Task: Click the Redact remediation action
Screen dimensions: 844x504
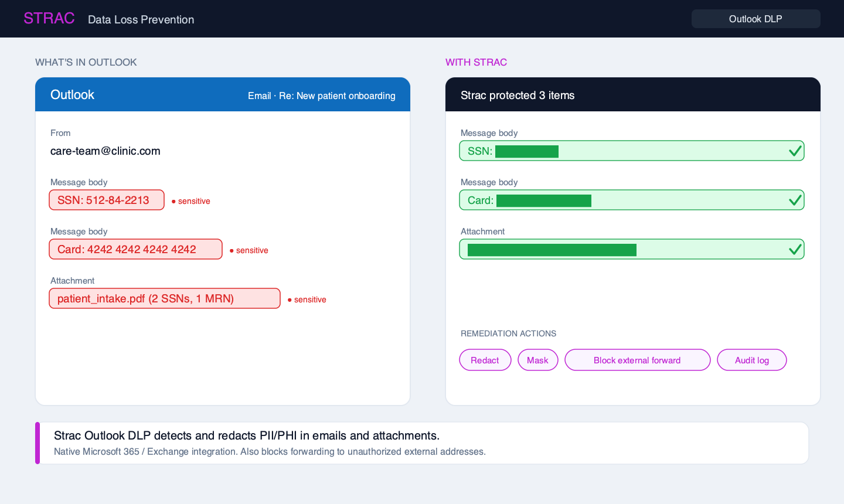Action: (x=485, y=360)
